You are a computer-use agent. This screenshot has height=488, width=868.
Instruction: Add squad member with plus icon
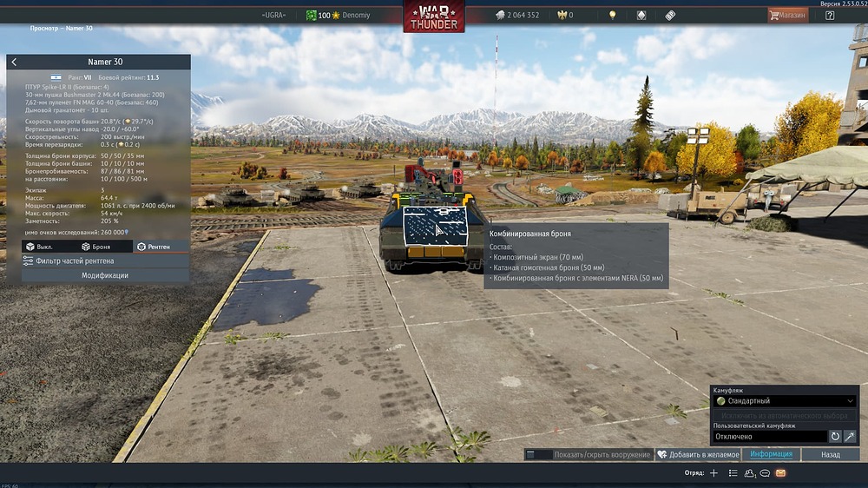pos(713,473)
